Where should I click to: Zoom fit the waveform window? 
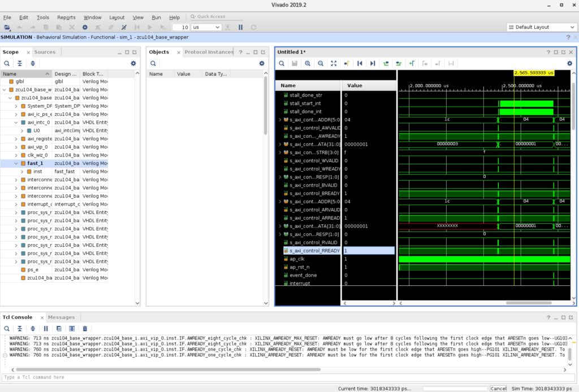click(x=334, y=63)
